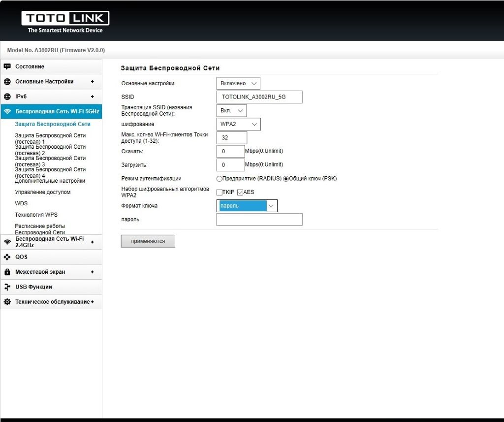
Task: Click the max Wi-Fi clients field
Action: [x=232, y=138]
